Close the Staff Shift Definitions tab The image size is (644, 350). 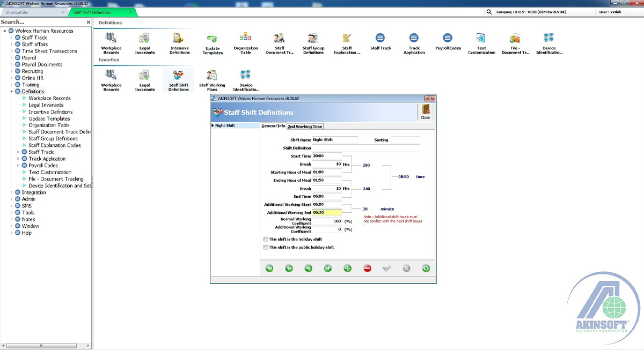coord(130,12)
